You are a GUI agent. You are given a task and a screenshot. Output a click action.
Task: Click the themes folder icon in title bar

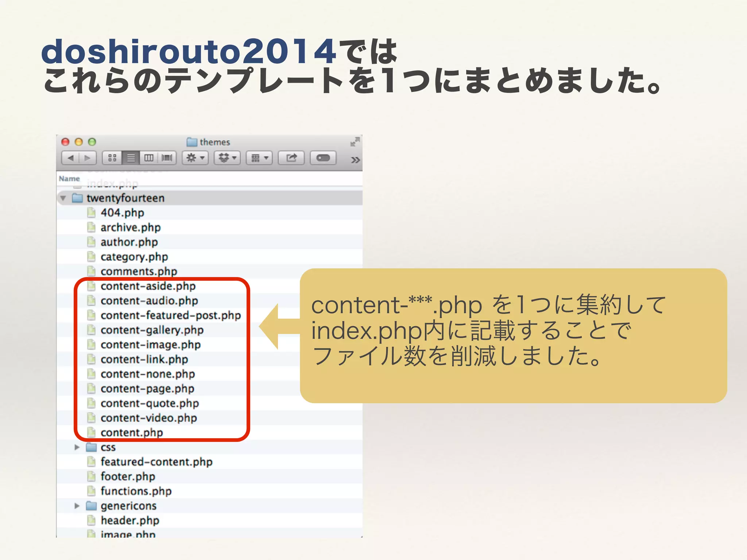pyautogui.click(x=192, y=142)
